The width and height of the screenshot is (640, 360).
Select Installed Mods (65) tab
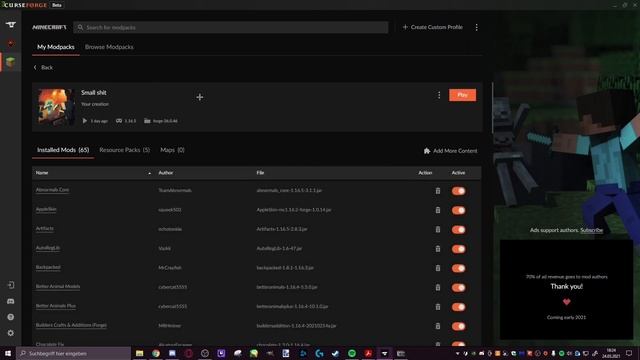[63, 150]
